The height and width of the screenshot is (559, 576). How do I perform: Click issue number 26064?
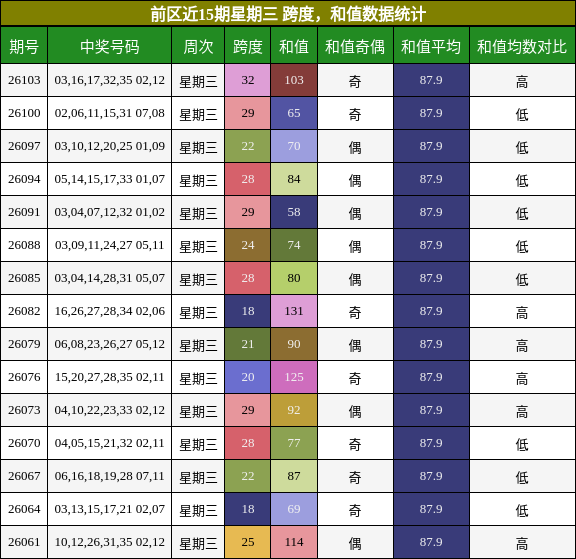pos(24,509)
